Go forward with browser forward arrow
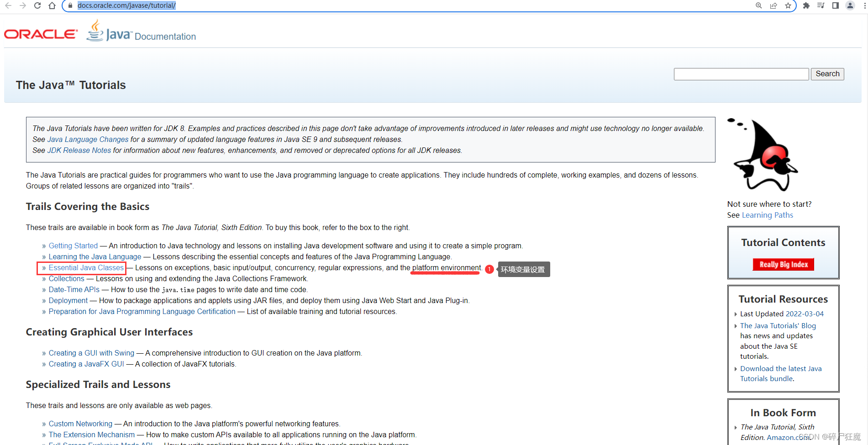The height and width of the screenshot is (445, 868). [23, 5]
